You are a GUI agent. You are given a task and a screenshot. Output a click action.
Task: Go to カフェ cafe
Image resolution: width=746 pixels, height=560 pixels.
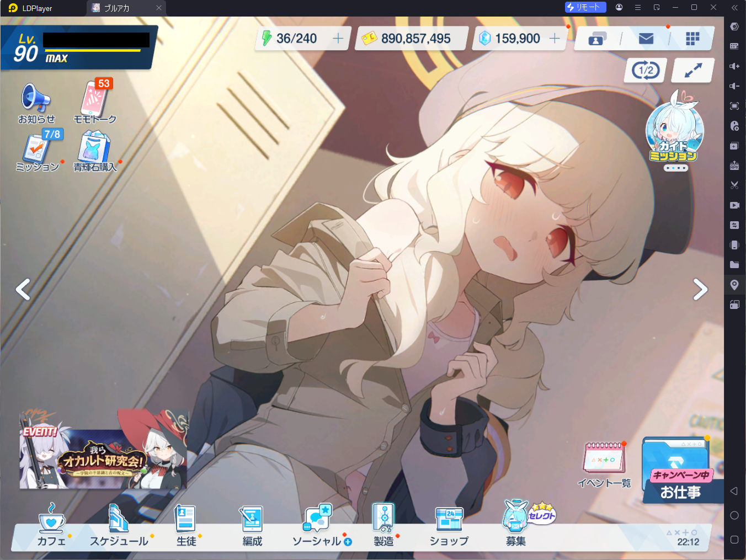(x=51, y=525)
